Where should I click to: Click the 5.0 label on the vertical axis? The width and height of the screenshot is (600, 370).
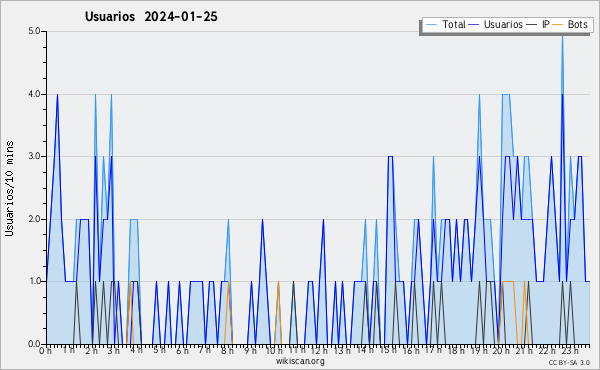[34, 31]
